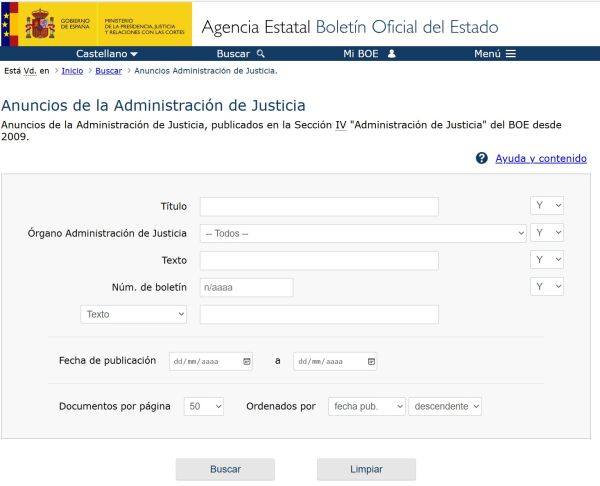This screenshot has width=600, height=486.
Task: Open the hamburger menu icon
Action: click(511, 54)
